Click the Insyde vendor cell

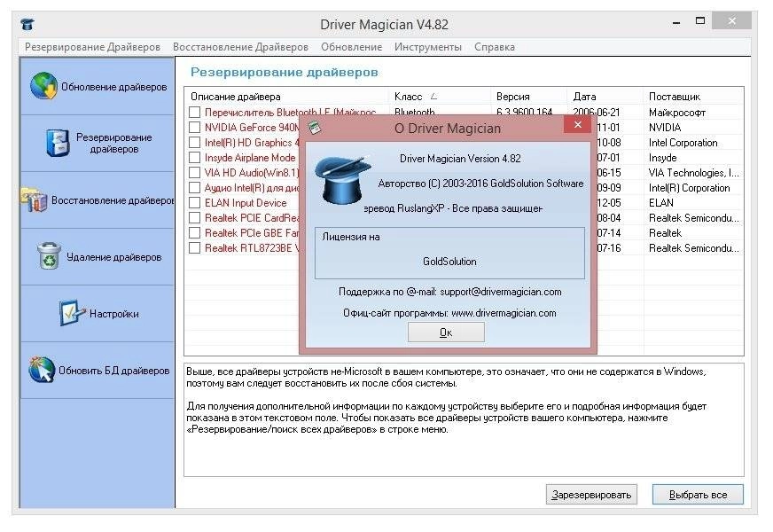[662, 158]
